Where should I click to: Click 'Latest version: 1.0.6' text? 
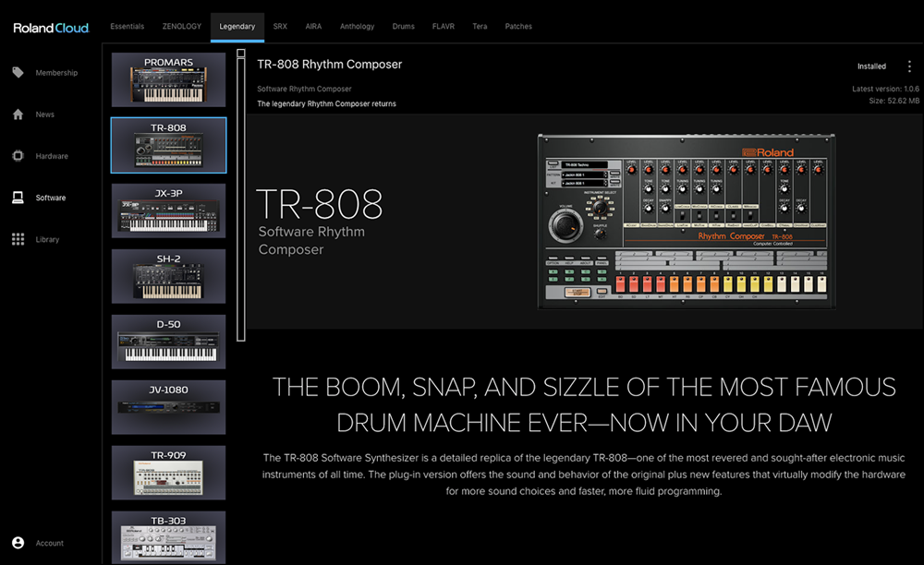(885, 89)
